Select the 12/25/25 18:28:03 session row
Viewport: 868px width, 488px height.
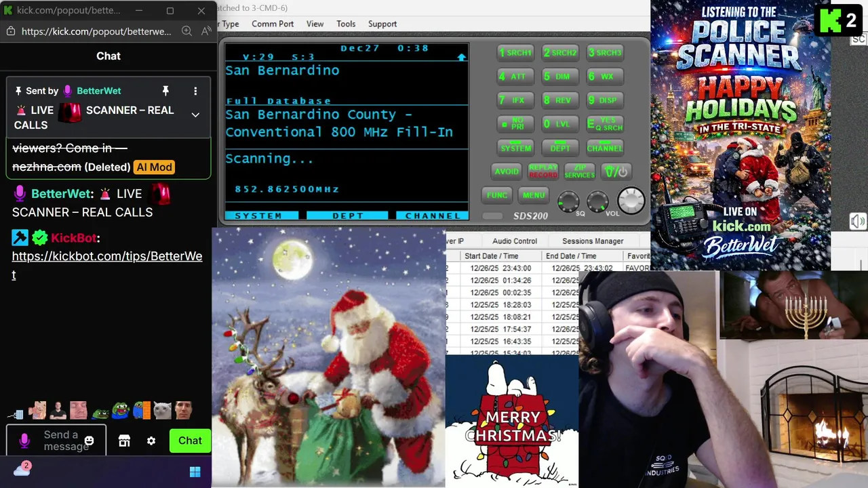[513, 305]
